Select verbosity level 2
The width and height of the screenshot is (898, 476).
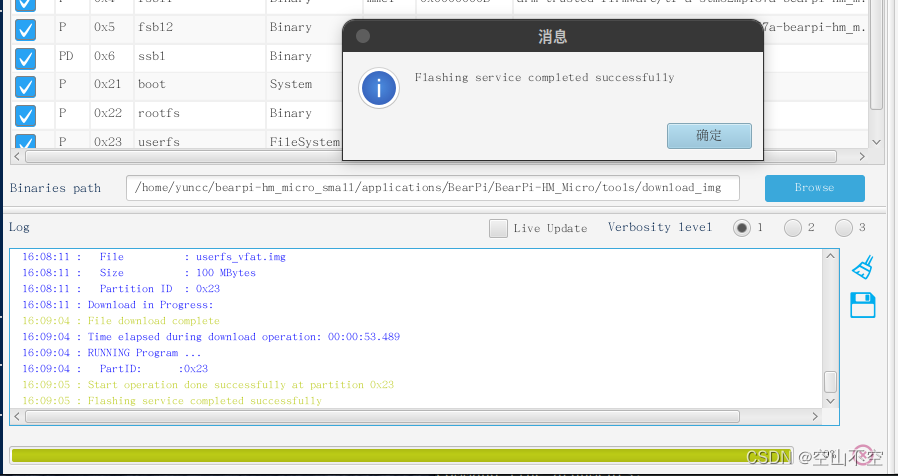793,228
